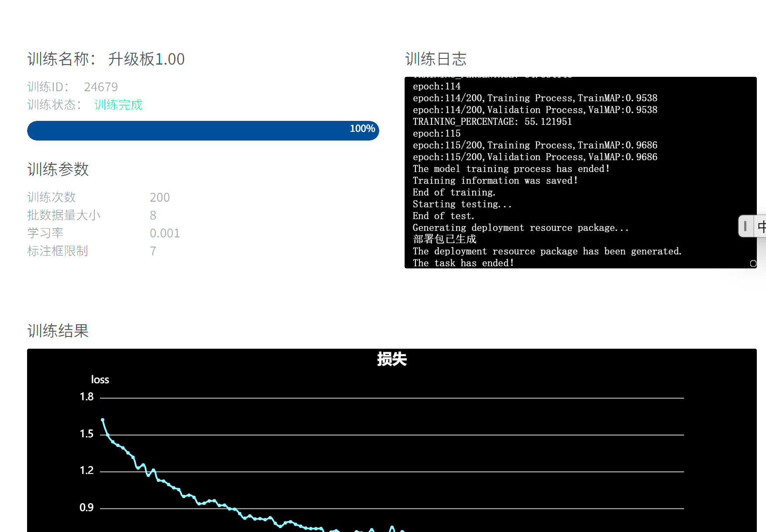
Task: Click the loss axis label on chart
Action: (x=100, y=380)
